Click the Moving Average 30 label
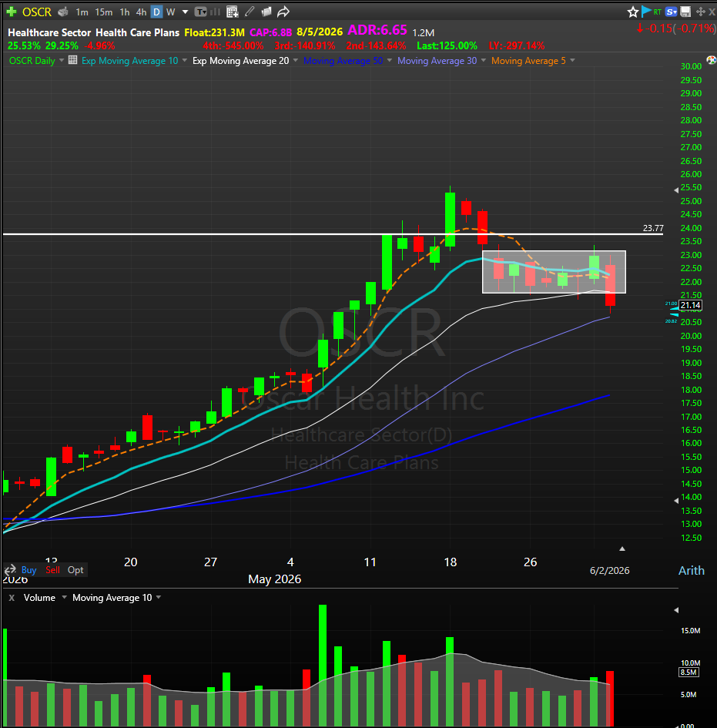Screen dimensions: 717x728 pyautogui.click(x=437, y=60)
